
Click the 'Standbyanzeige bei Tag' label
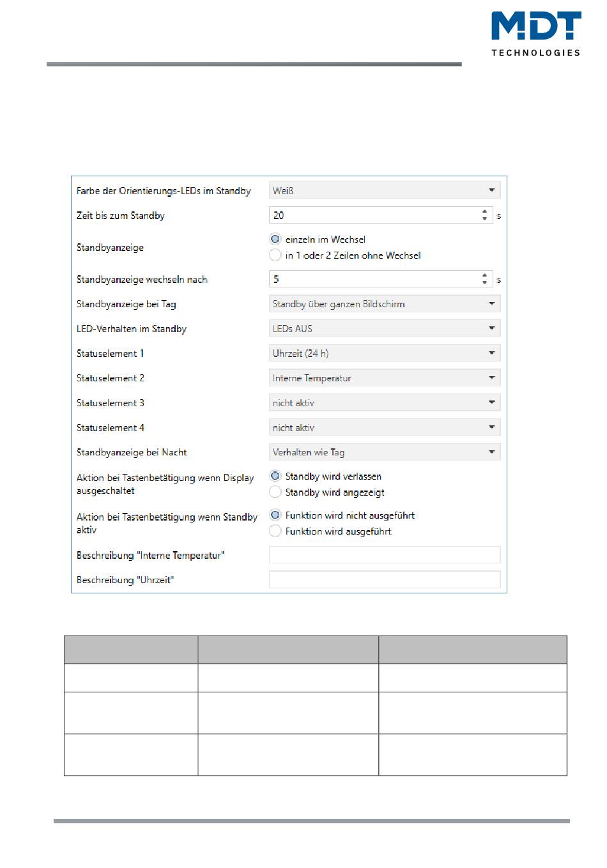[x=127, y=305]
